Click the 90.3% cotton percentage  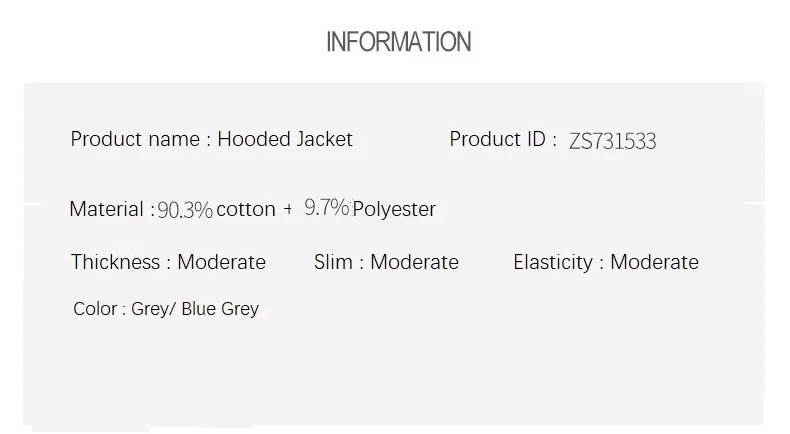185,210
